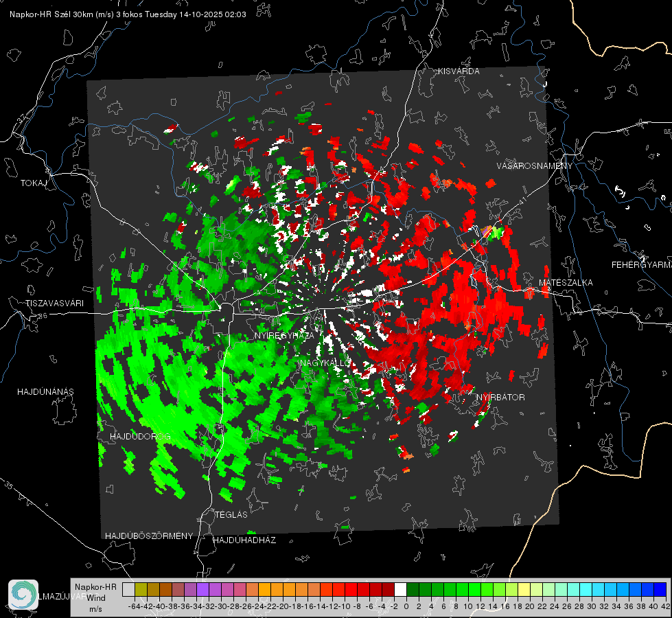
Task: Select the pale yellow swatch between 18 and 20
Action: tap(524, 589)
